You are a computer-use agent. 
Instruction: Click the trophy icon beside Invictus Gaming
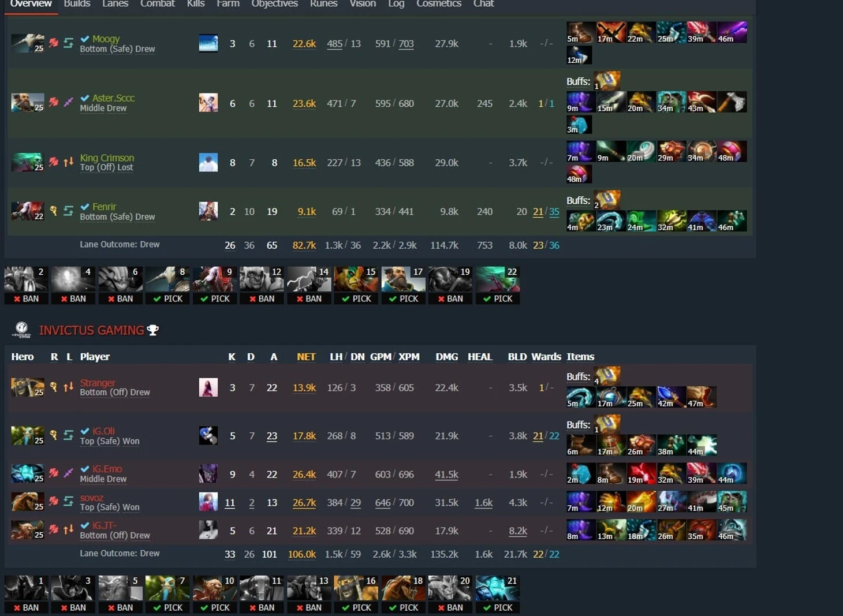click(153, 330)
